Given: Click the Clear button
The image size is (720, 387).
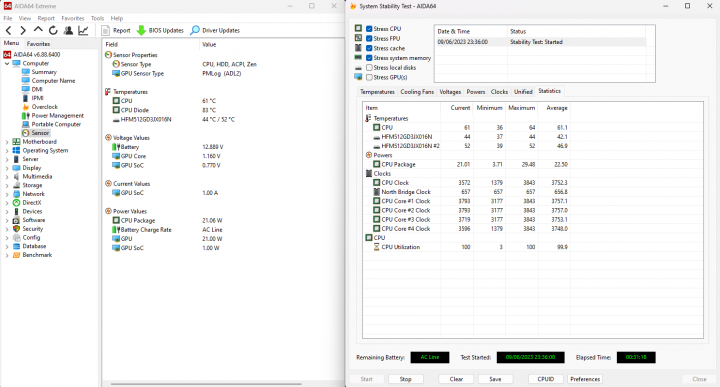Looking at the screenshot, I should (x=456, y=379).
